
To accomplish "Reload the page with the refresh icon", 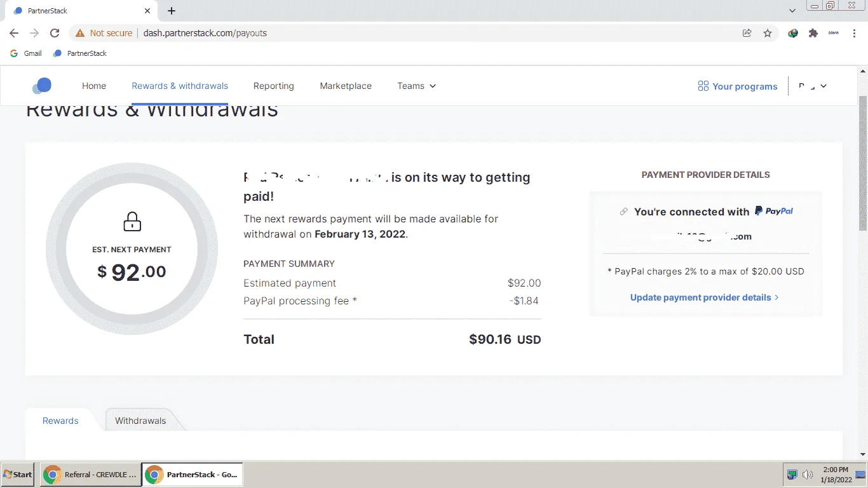I will [55, 33].
